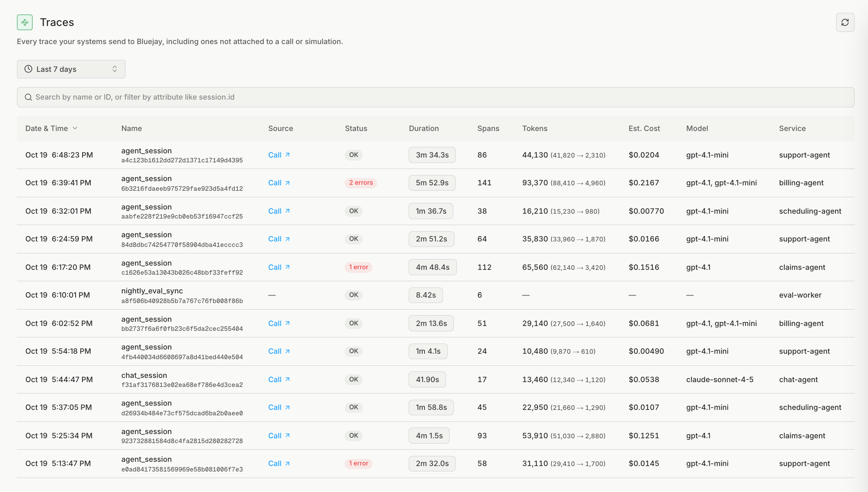Click the 41.90s duration badge
868x492 pixels.
click(427, 379)
